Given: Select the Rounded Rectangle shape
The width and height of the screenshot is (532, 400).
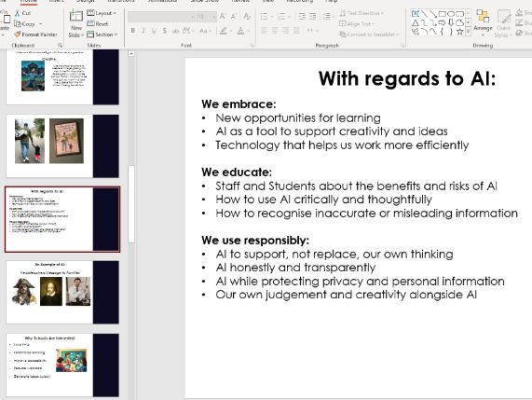Looking at the screenshot, I should [459, 14].
